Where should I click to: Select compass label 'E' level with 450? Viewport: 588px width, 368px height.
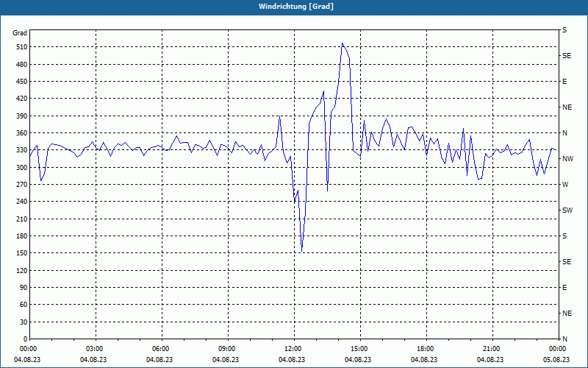tap(564, 82)
